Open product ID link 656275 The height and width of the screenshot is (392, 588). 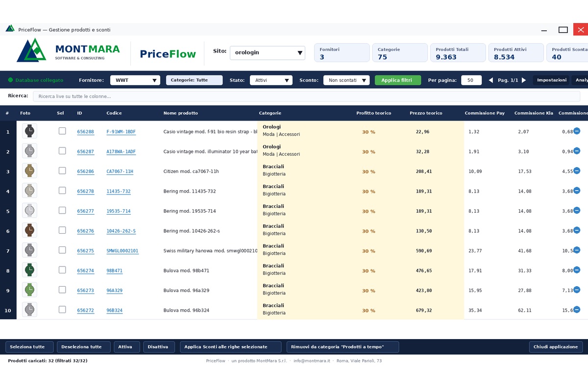pyautogui.click(x=86, y=251)
